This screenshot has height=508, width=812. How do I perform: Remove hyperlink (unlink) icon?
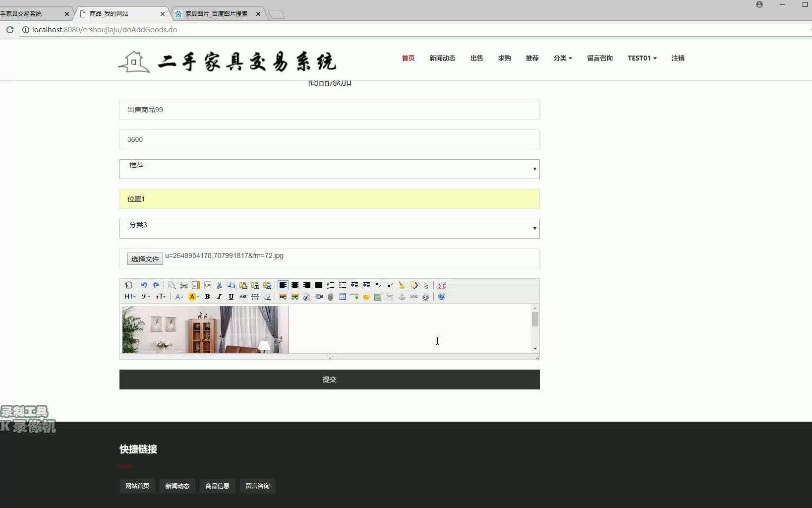coord(426,297)
